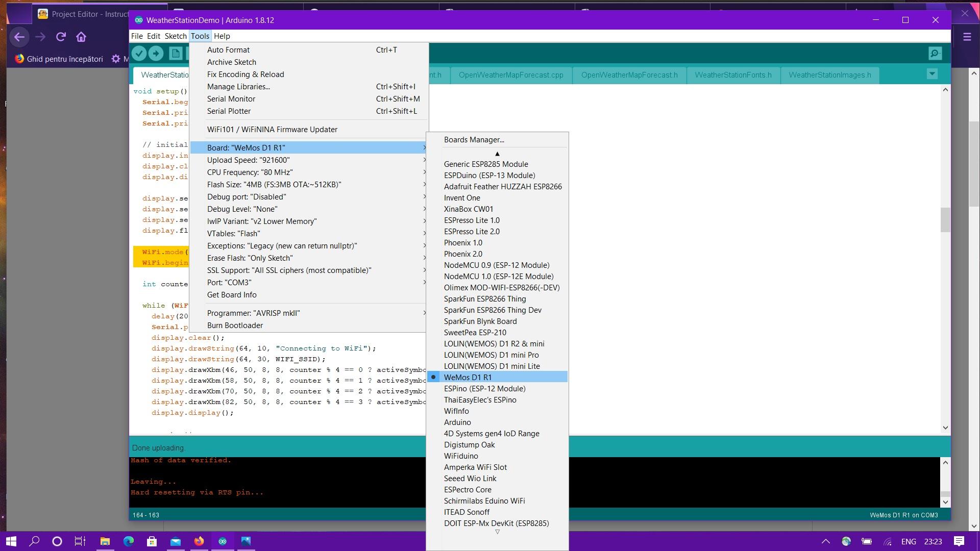Viewport: 980px width, 551px height.
Task: Click the bookmark gear icon
Action: [116, 59]
